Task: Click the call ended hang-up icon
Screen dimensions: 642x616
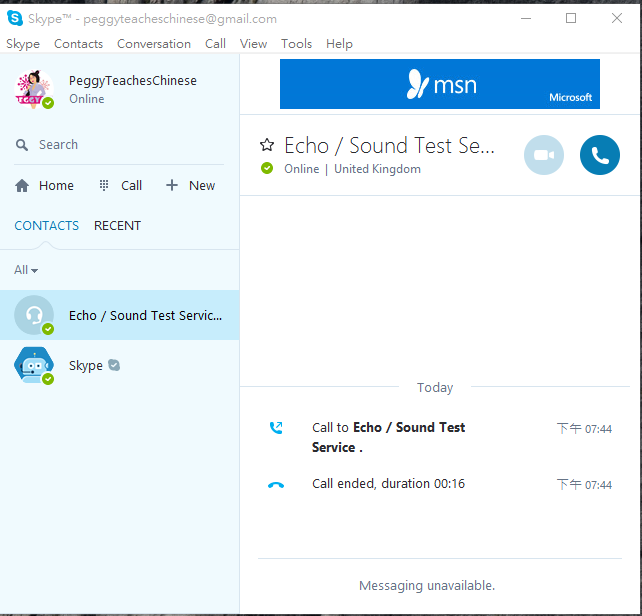Action: (276, 485)
